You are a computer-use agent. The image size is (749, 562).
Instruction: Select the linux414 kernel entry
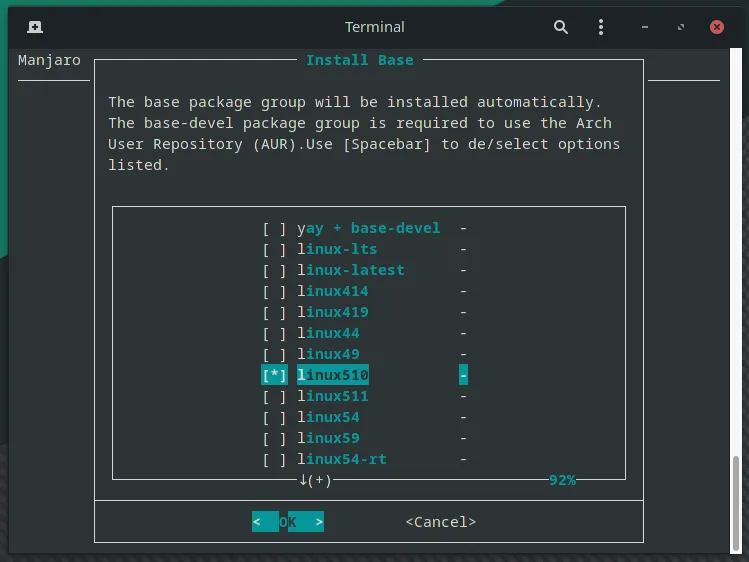(333, 291)
